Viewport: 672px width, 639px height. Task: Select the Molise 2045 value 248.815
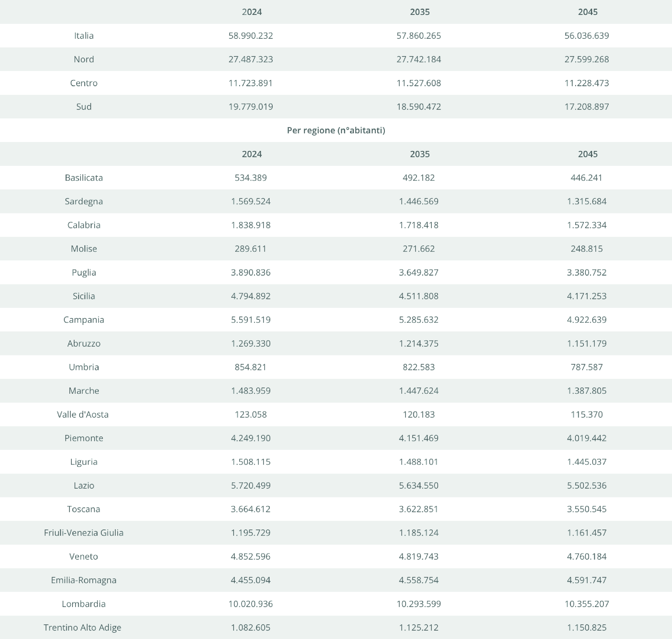click(x=587, y=249)
